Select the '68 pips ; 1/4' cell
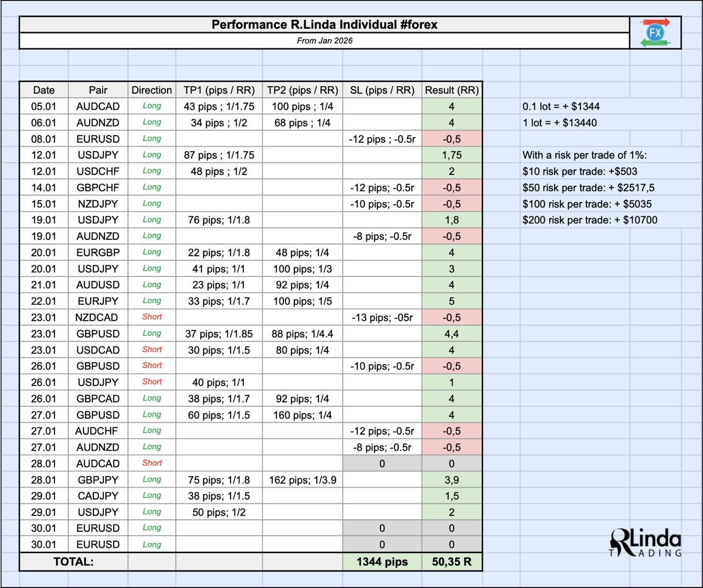The image size is (703, 588). 303,122
